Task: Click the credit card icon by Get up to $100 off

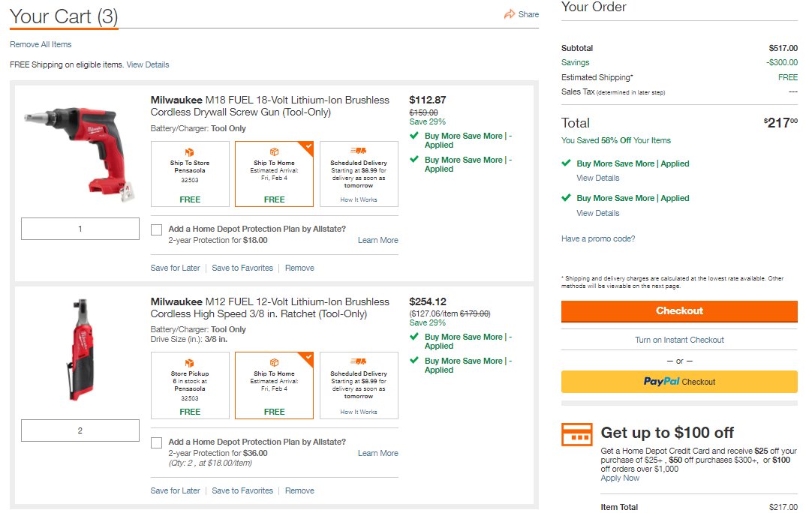Action: point(577,434)
